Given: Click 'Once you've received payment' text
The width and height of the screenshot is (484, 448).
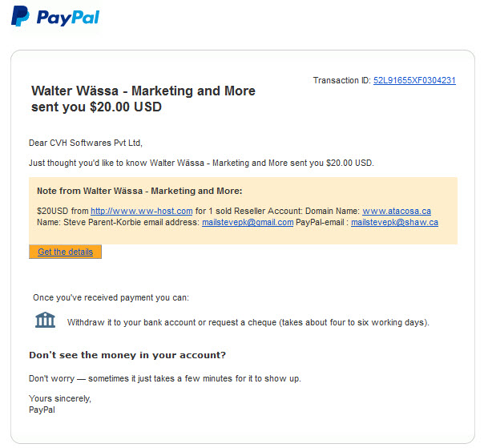Looking at the screenshot, I should [x=111, y=297].
